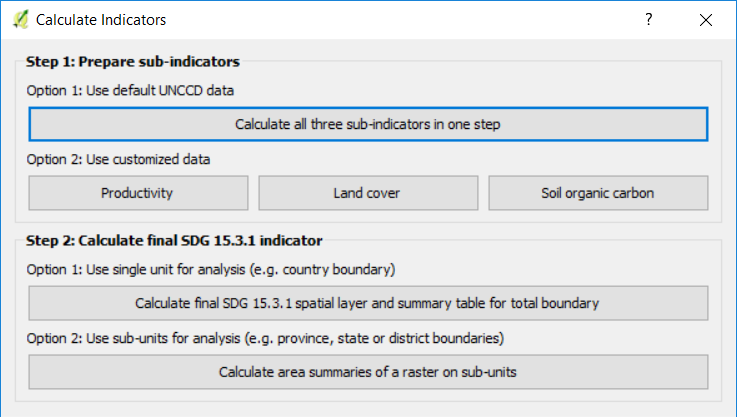The image size is (737, 417).
Task: Click 'Option 2: Use customized data' label
Action: click(118, 159)
